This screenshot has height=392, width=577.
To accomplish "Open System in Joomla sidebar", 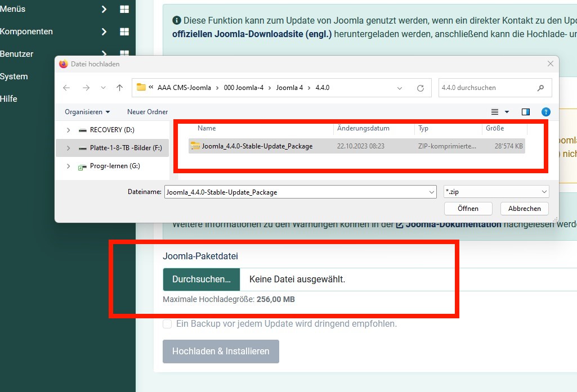I will pyautogui.click(x=14, y=76).
